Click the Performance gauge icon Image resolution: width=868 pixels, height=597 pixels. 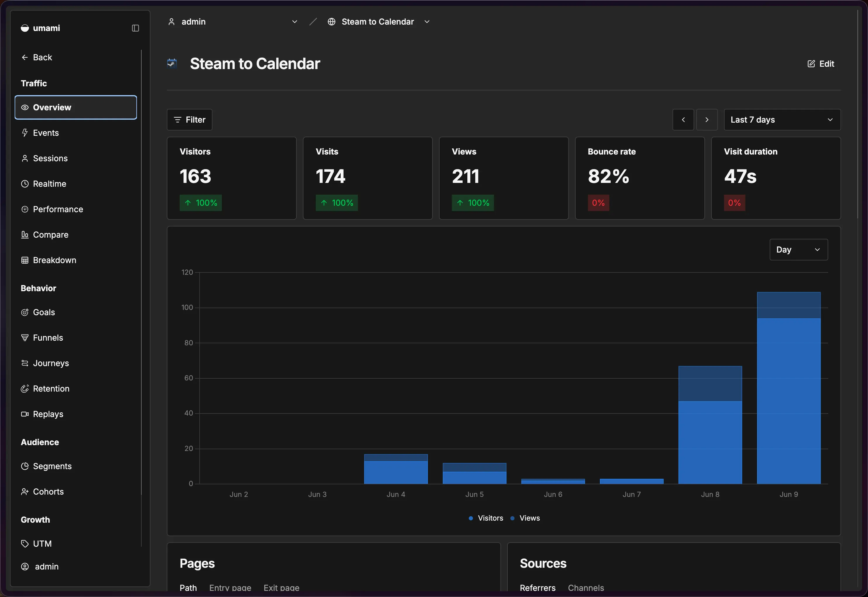pos(25,209)
